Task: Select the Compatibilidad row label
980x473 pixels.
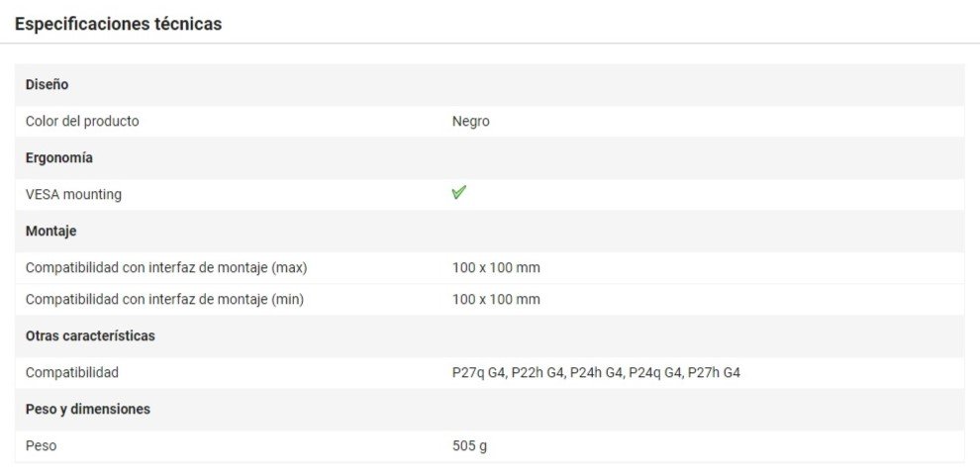Action: pyautogui.click(x=72, y=373)
